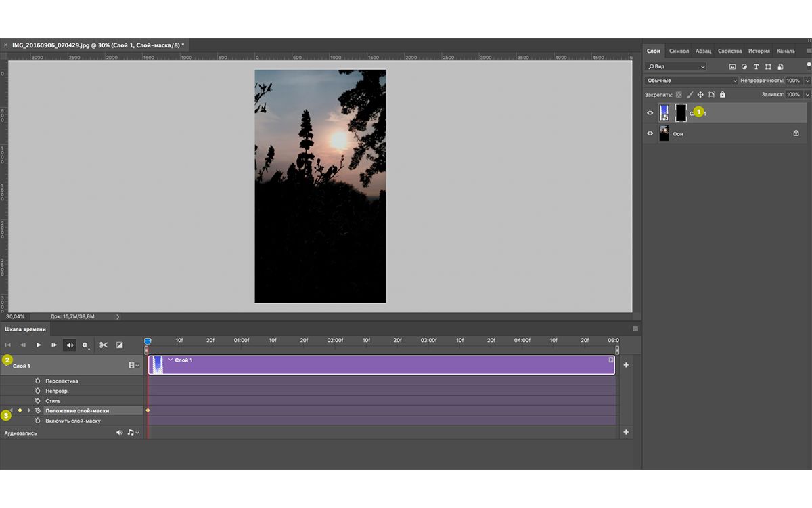Image resolution: width=812 pixels, height=508 pixels.
Task: Open timeline panel flyout menu
Action: pyautogui.click(x=635, y=329)
